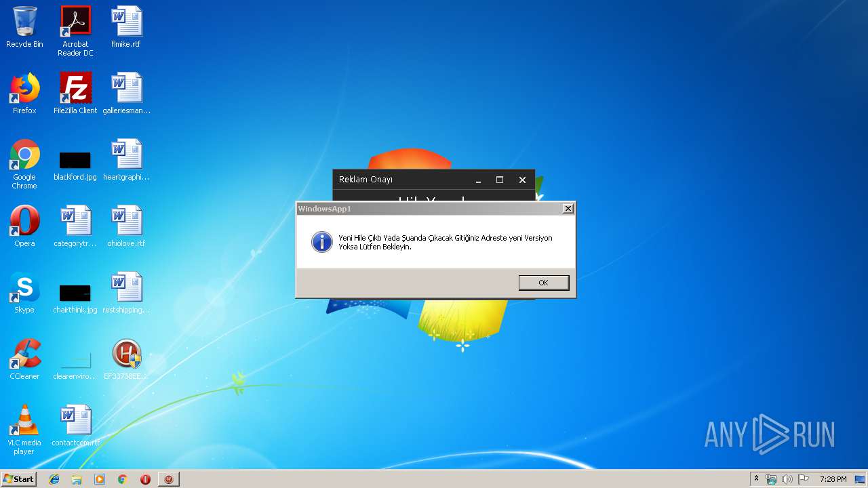868x488 pixels.
Task: Select the VLC media player shortcut
Action: click(x=24, y=430)
